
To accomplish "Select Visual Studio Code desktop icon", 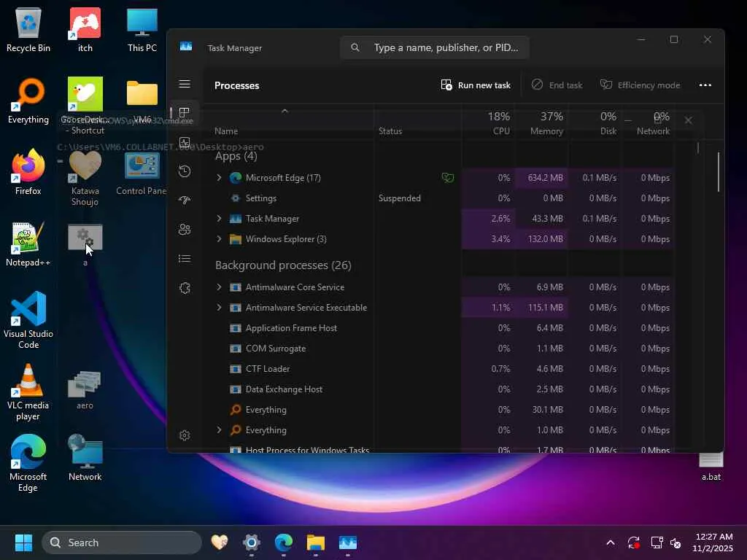I will point(28,321).
